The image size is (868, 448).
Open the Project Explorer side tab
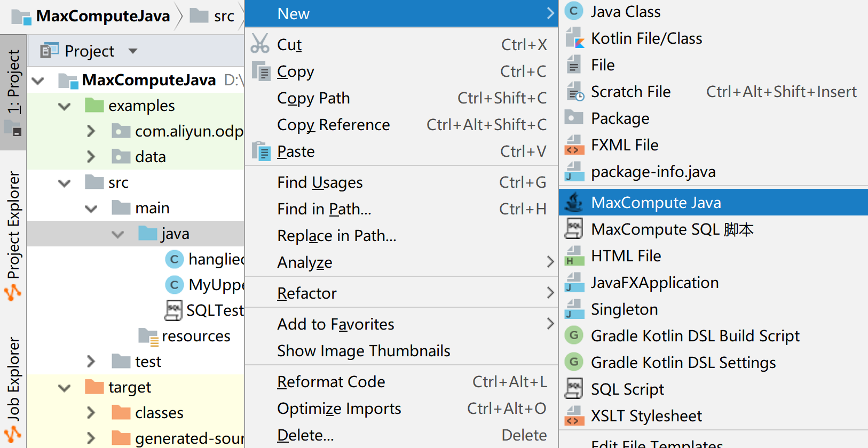point(13,235)
